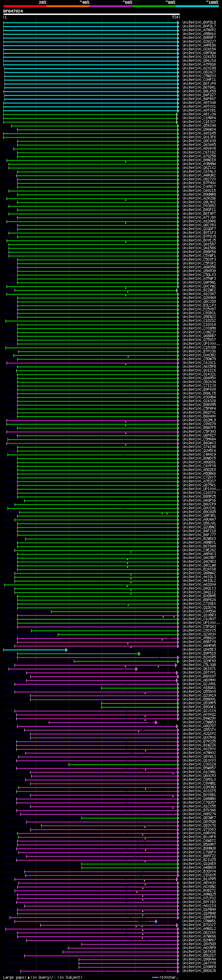Select the UniRef100_B9R8F7 hit label

[x=199, y=38]
